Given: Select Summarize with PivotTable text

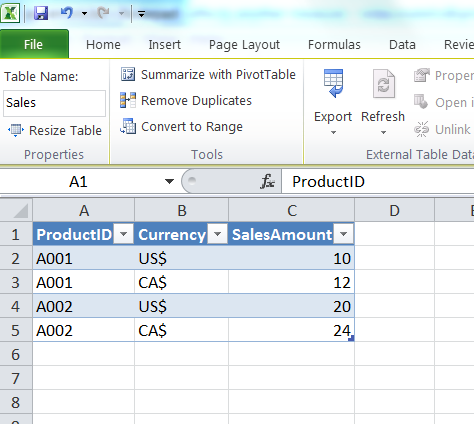Looking at the screenshot, I should 218,74.
